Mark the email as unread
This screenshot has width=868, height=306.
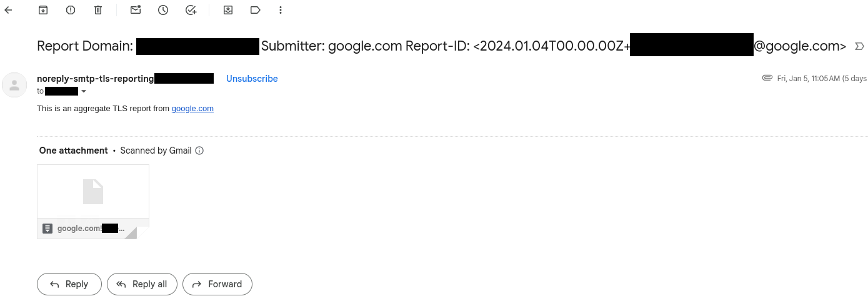136,10
